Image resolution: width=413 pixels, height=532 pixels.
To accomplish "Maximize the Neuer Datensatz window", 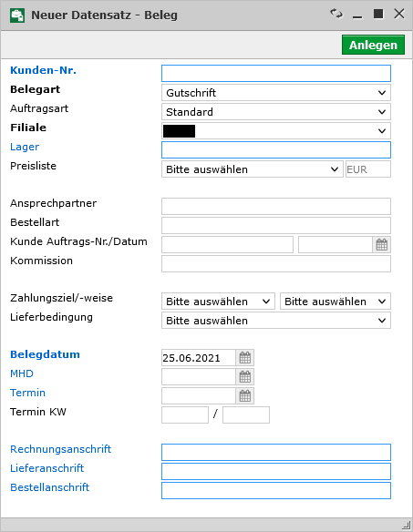I will 378,14.
